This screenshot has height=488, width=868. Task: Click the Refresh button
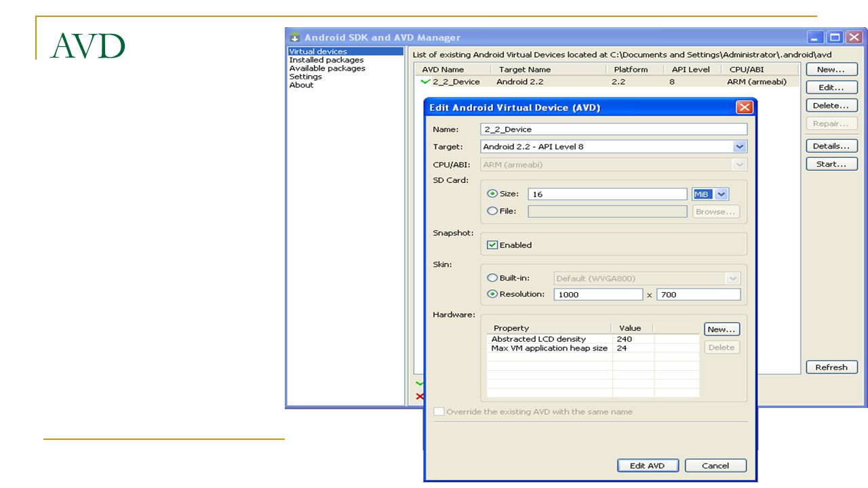point(831,367)
